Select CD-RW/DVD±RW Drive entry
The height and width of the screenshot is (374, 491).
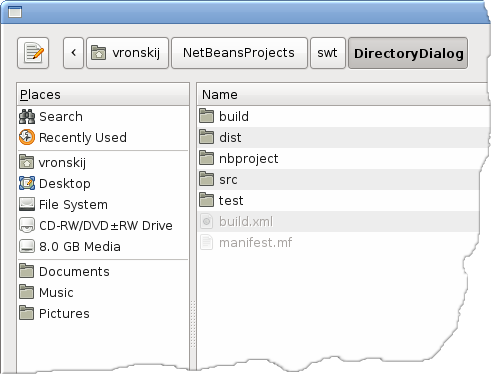click(106, 226)
